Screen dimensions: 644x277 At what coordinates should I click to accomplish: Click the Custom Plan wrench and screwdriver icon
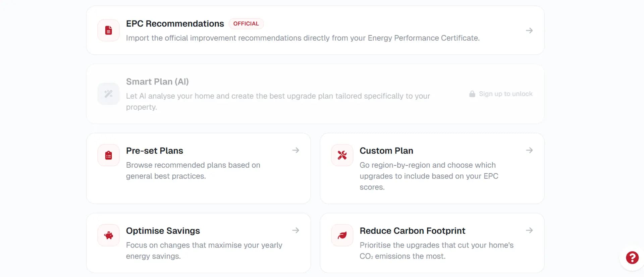pos(342,155)
